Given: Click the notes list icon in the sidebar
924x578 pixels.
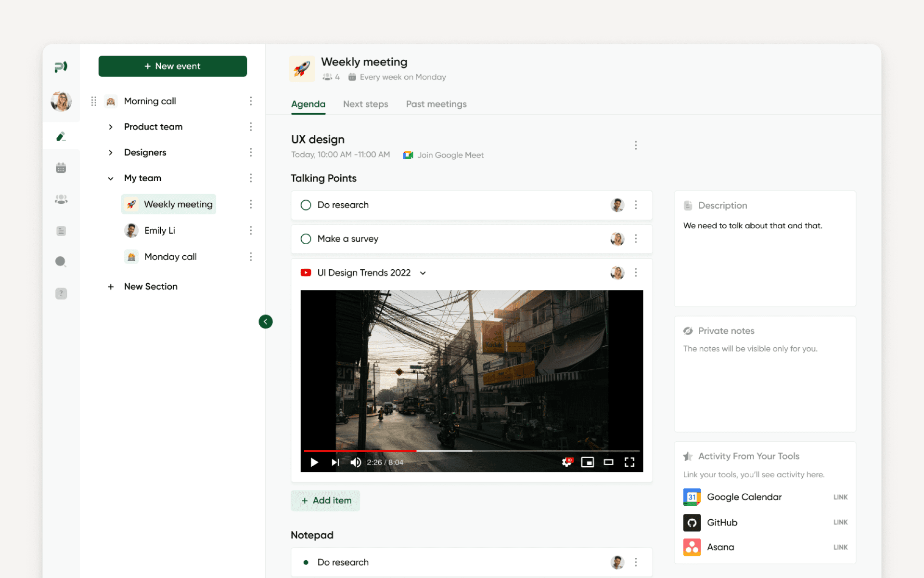Looking at the screenshot, I should click(61, 230).
